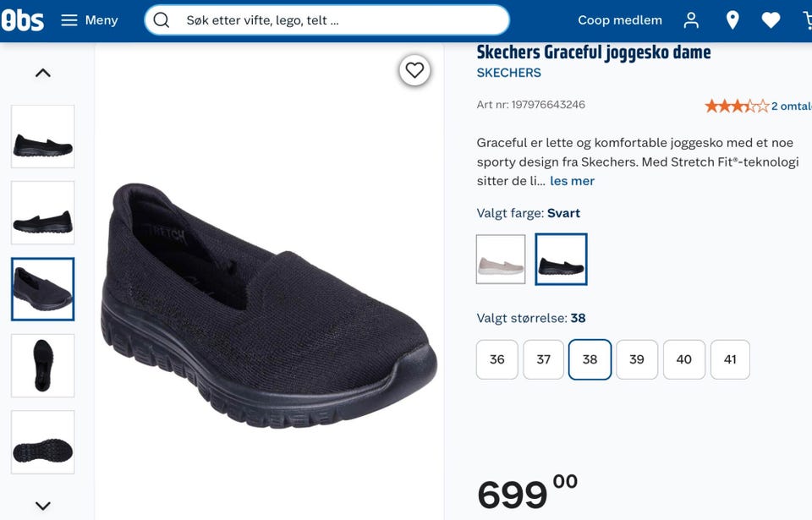Focus the product search field
Viewport: 812px width, 520px height.
326,20
